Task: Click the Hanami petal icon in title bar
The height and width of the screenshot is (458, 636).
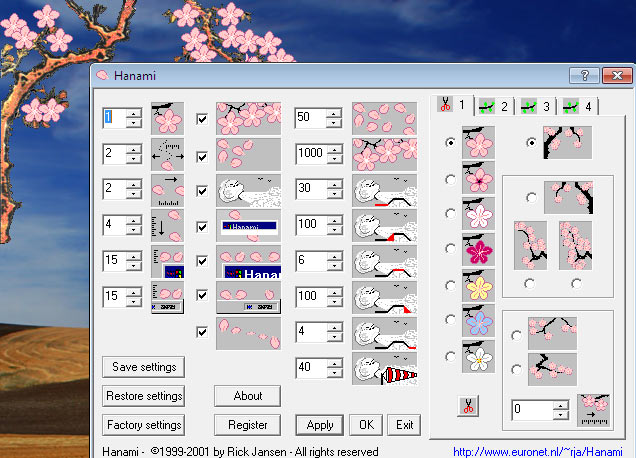Action: 102,75
